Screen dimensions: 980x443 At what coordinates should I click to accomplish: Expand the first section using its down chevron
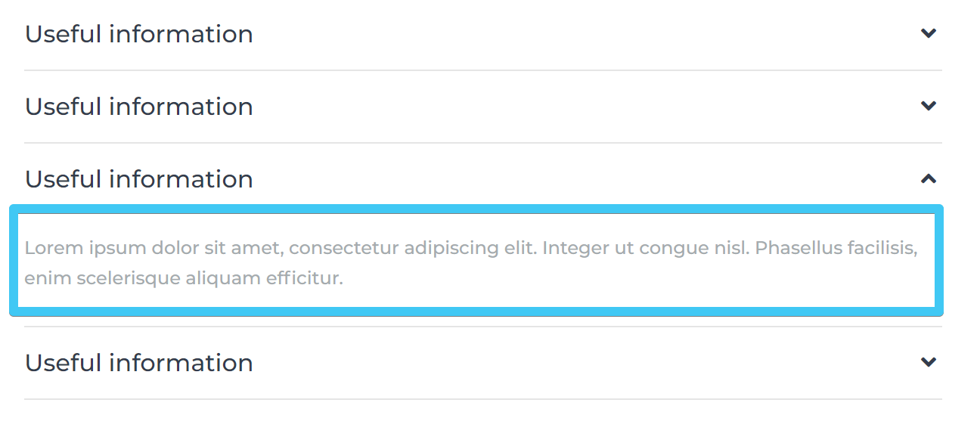(929, 33)
